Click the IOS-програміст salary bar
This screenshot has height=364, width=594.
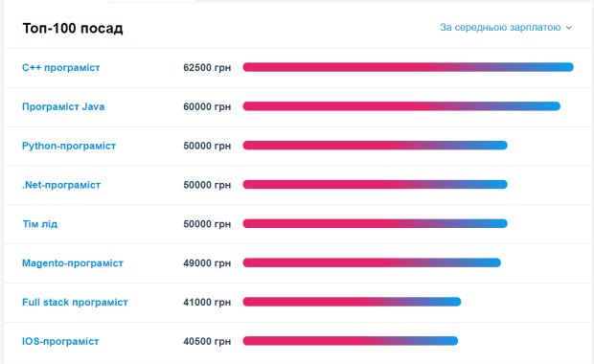pos(351,340)
